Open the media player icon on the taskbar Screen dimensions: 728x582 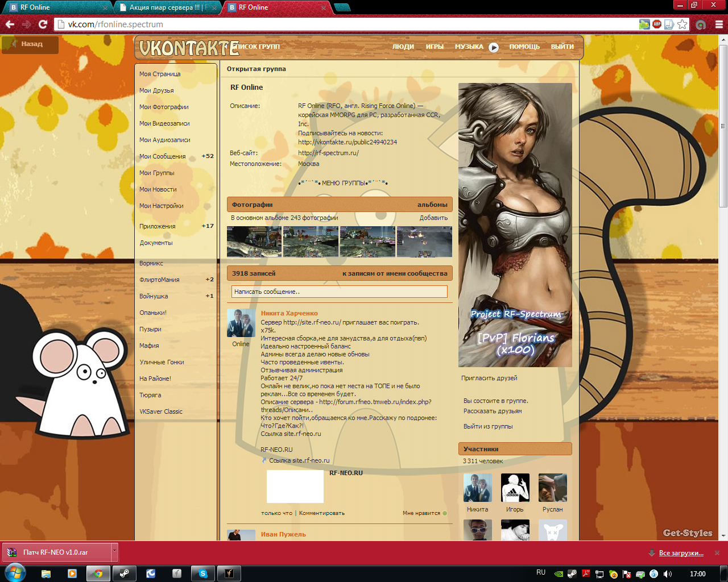click(72, 573)
